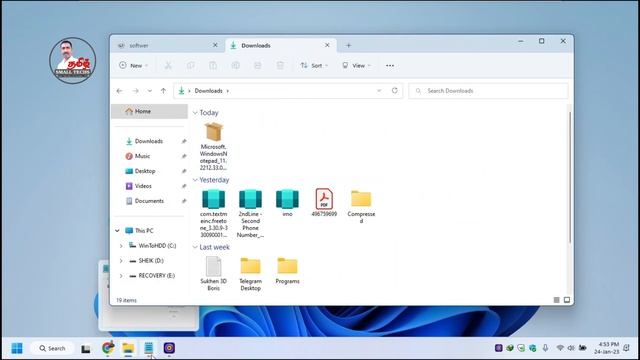
Task: Collapse the Last week group
Action: click(195, 247)
